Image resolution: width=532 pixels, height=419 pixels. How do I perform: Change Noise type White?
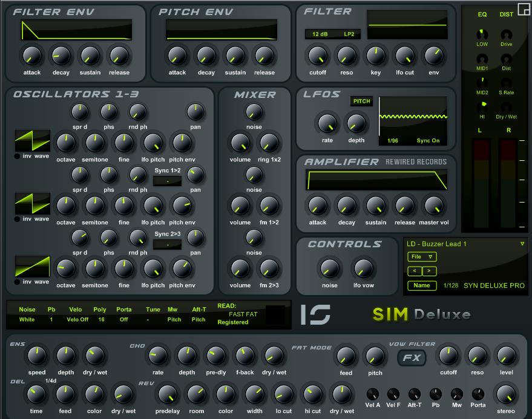coord(27,320)
